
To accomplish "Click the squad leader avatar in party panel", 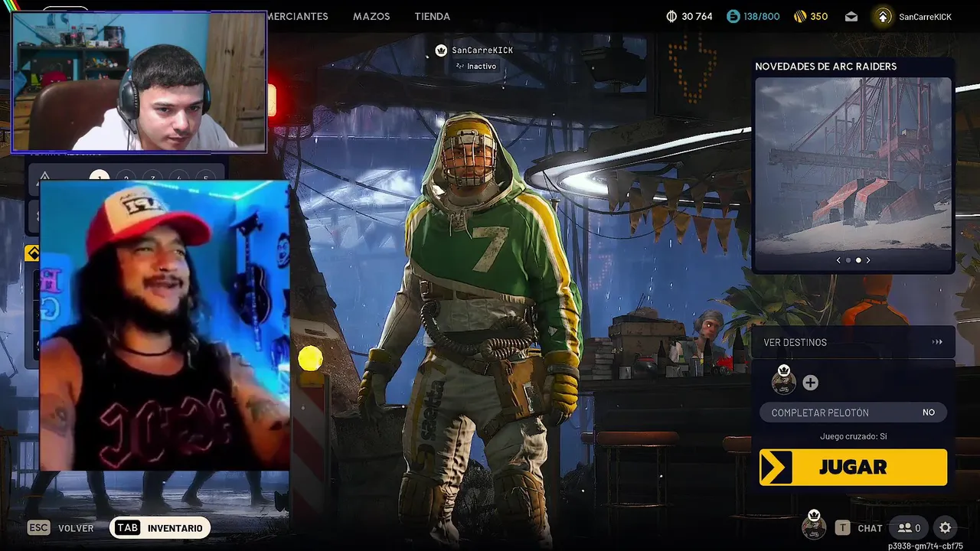I will coord(783,381).
